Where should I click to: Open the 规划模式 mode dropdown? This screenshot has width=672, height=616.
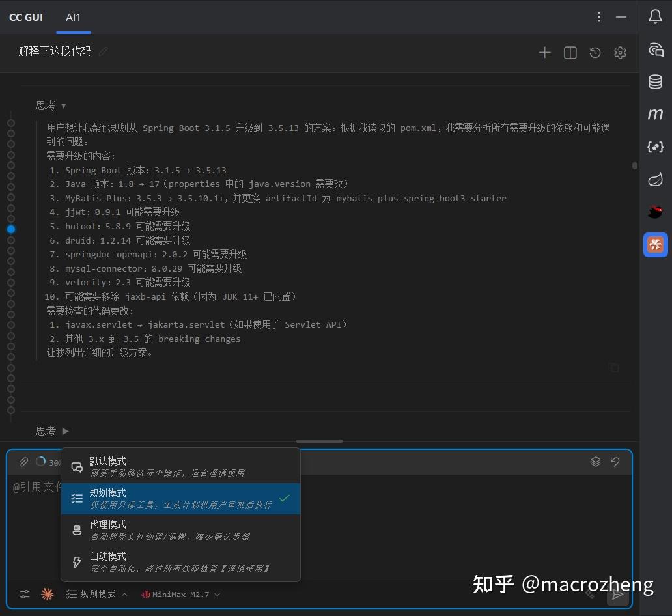[x=96, y=594]
